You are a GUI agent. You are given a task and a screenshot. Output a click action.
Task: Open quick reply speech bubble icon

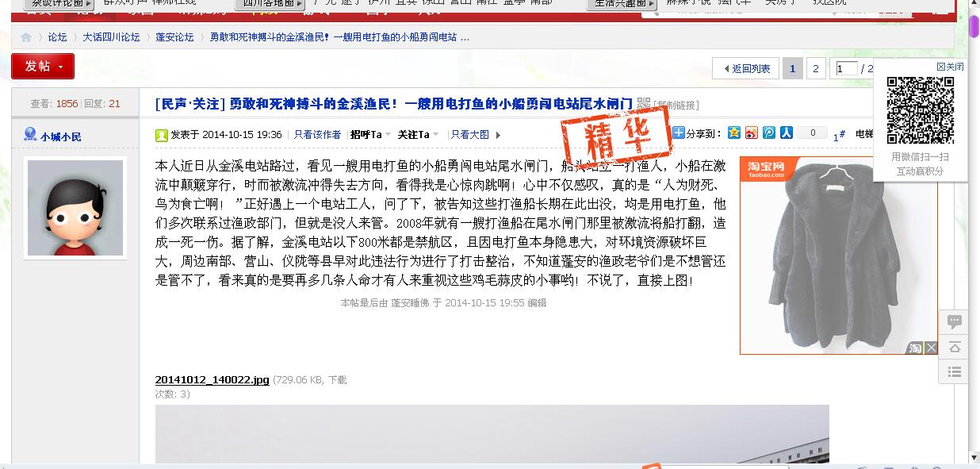pos(955,321)
